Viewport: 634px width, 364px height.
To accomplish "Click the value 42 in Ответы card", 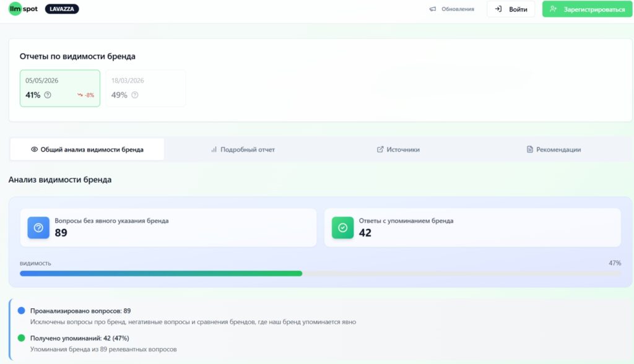I will (365, 233).
